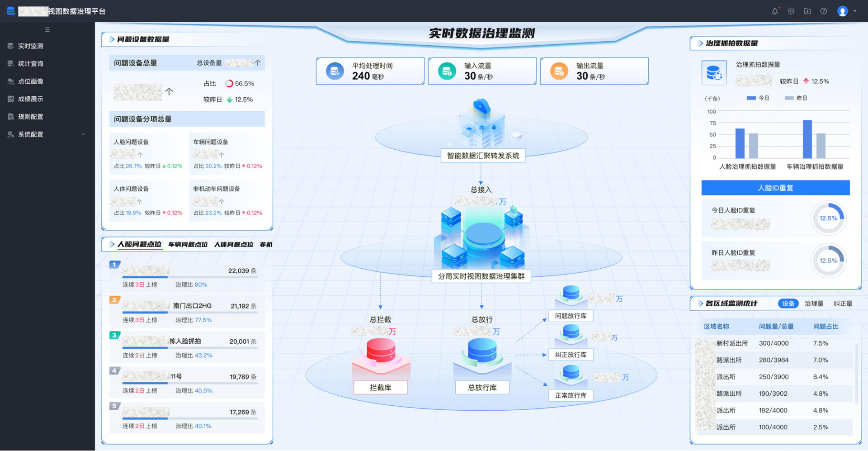Open 点位画像 in sidebar
868x451 pixels.
click(31, 81)
